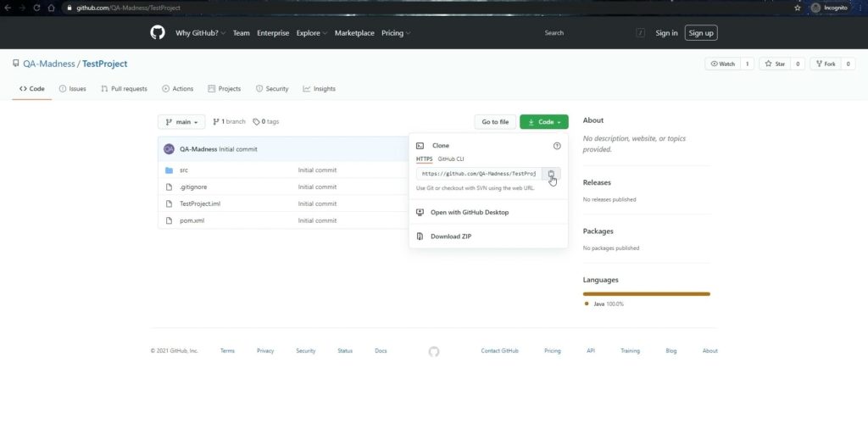Go back with browser back arrow

8,8
